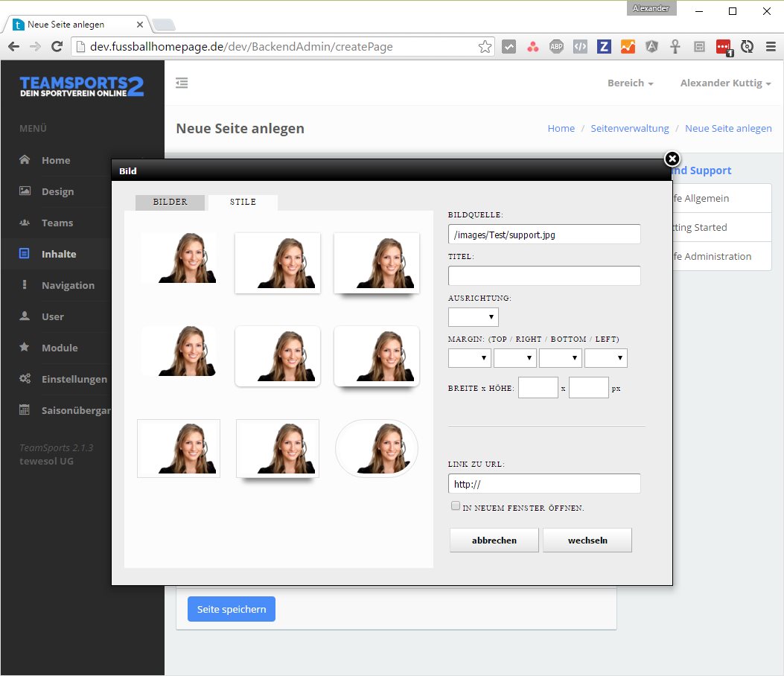Open the first margin (top) dropdown
Screen dimensions: 784x676
469,358
